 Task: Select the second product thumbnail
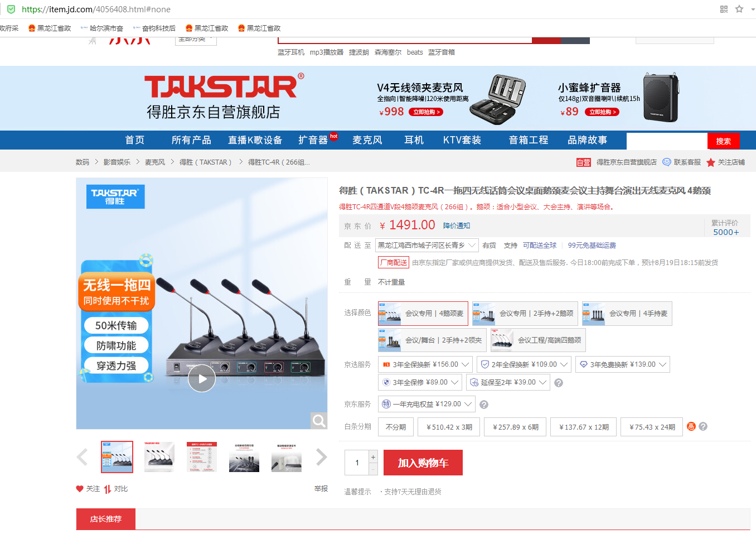(x=159, y=457)
